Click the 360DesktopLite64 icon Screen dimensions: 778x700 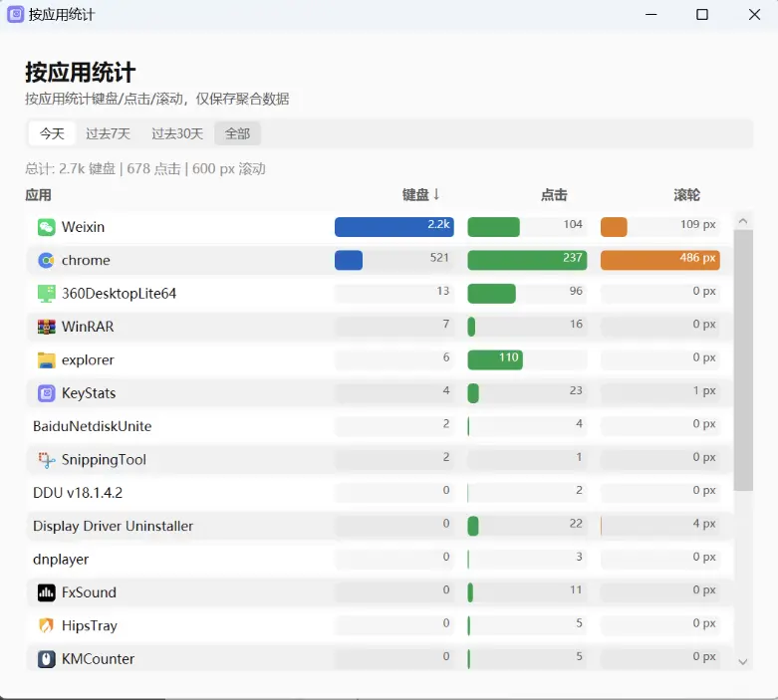tap(46, 294)
